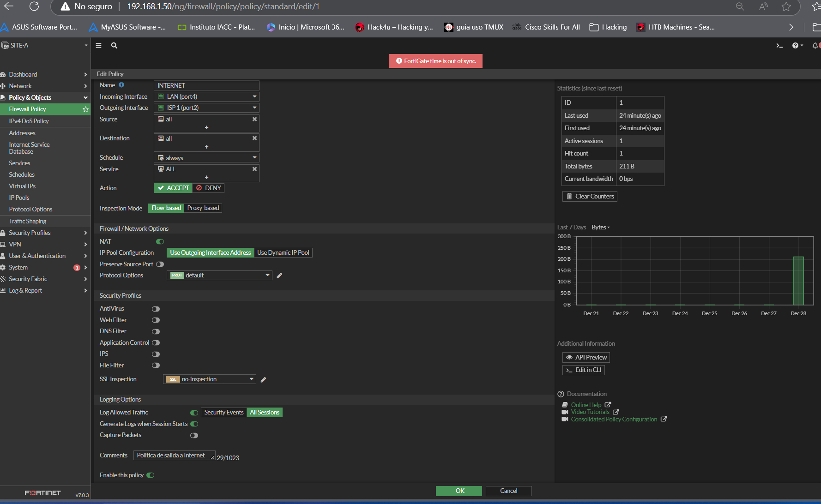Open the search magnifier in FortiGate header

click(114, 46)
